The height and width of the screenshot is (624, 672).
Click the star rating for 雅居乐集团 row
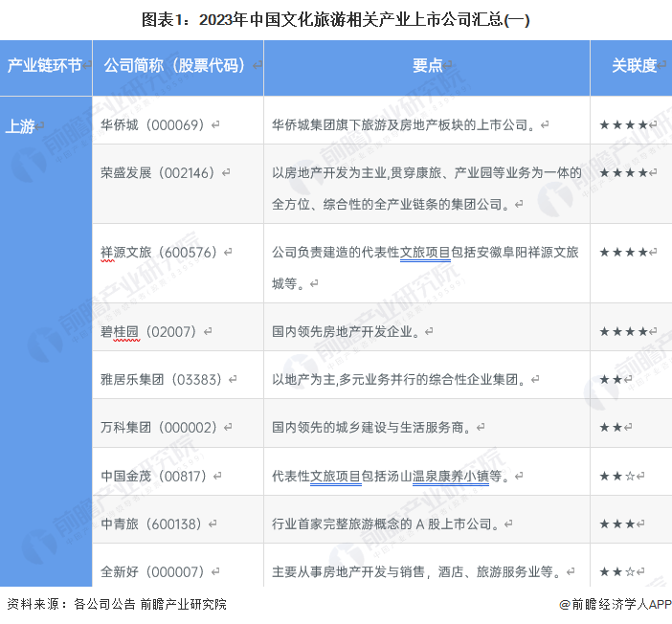[611, 379]
